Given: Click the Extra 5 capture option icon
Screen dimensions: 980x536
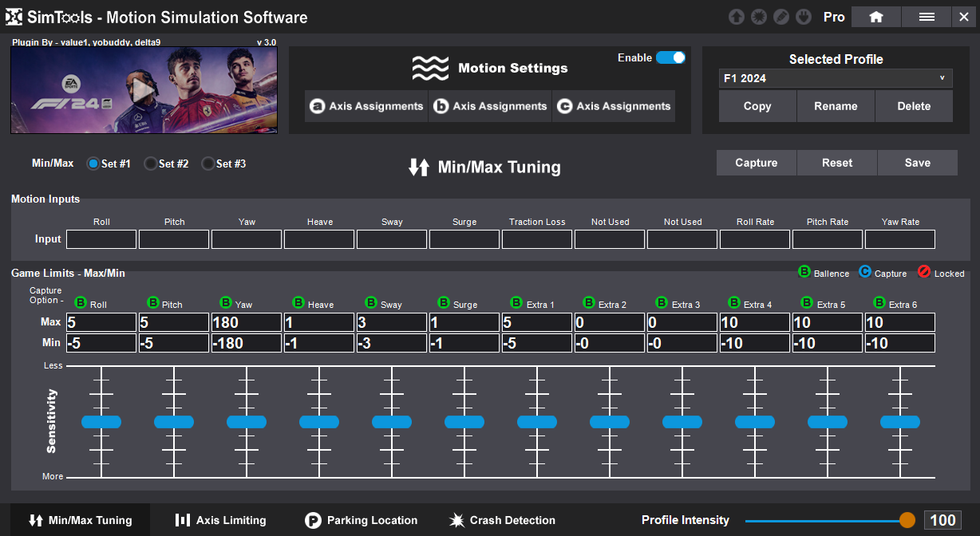Looking at the screenshot, I should pos(807,303).
